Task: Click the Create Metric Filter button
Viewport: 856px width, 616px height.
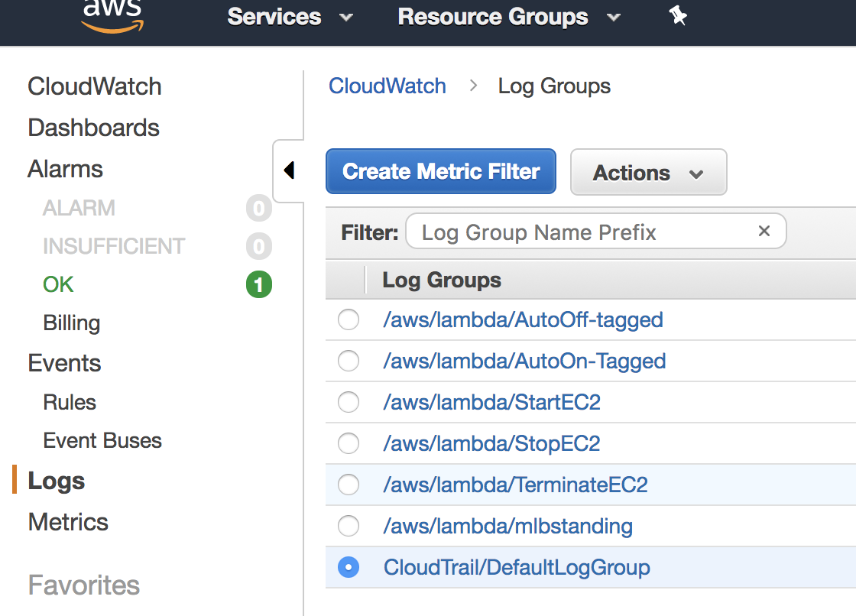Action: click(x=441, y=171)
